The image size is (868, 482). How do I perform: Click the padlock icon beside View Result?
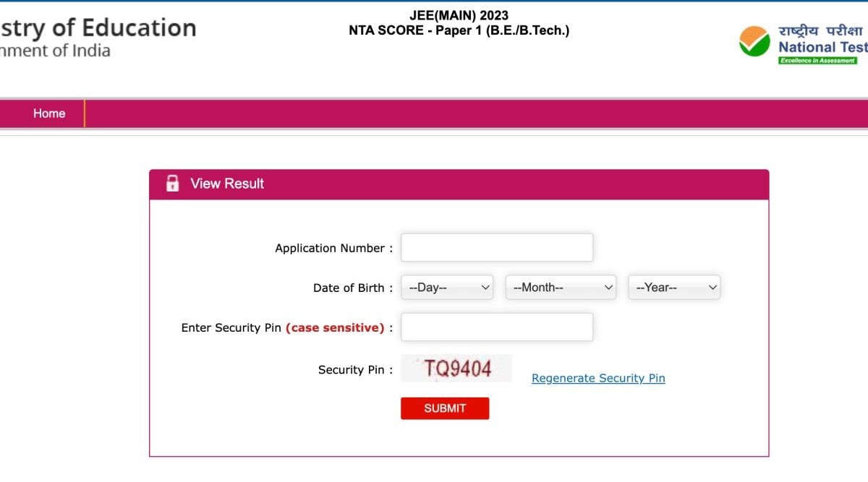(x=172, y=183)
